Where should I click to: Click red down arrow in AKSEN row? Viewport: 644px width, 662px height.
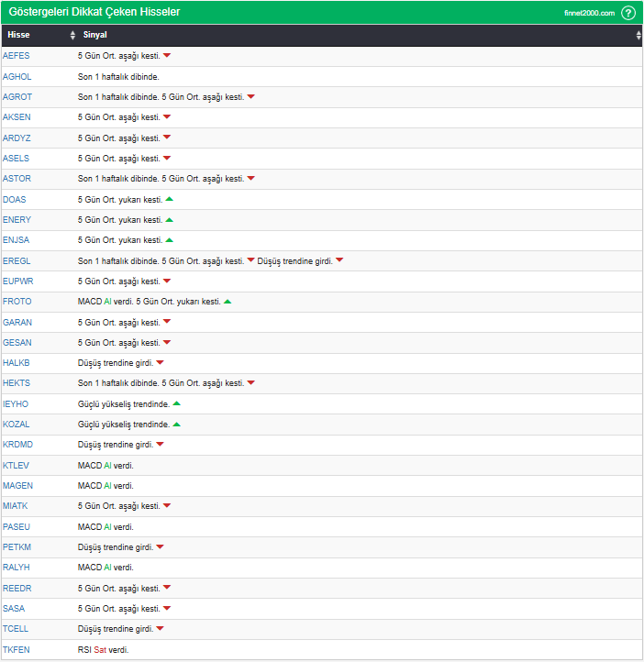tap(167, 116)
